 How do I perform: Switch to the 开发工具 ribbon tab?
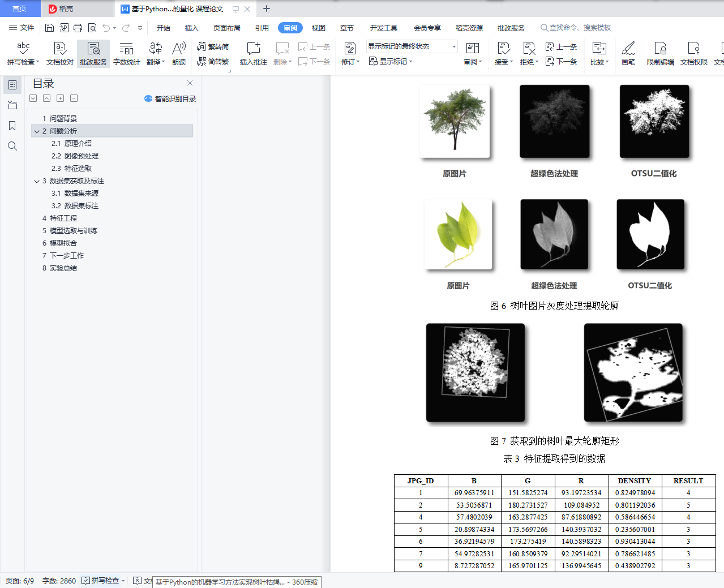(384, 28)
